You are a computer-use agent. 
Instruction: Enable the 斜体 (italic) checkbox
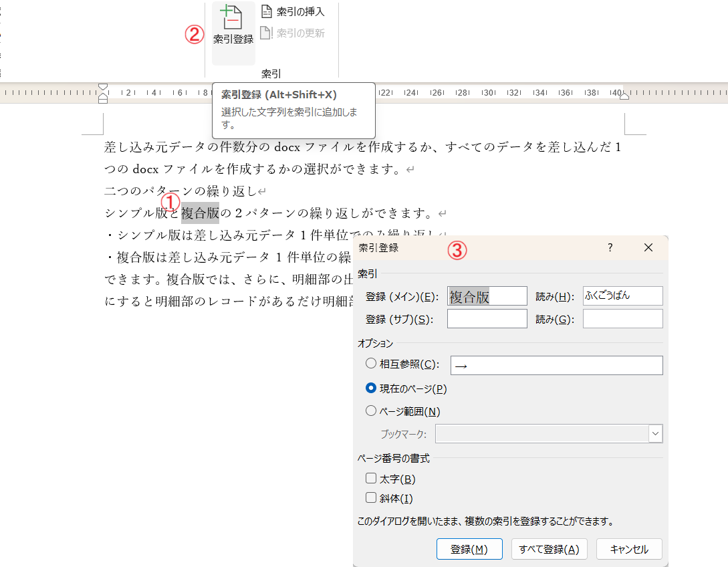tap(371, 497)
